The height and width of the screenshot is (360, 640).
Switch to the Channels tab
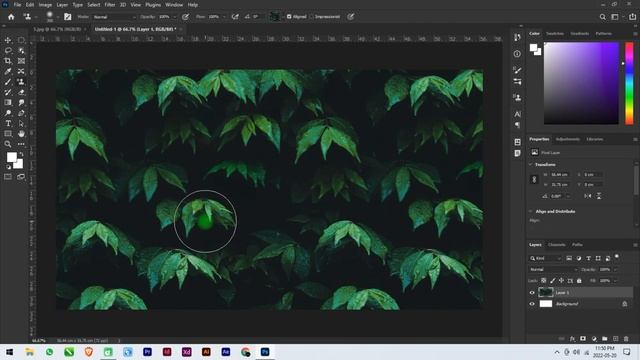(x=556, y=244)
